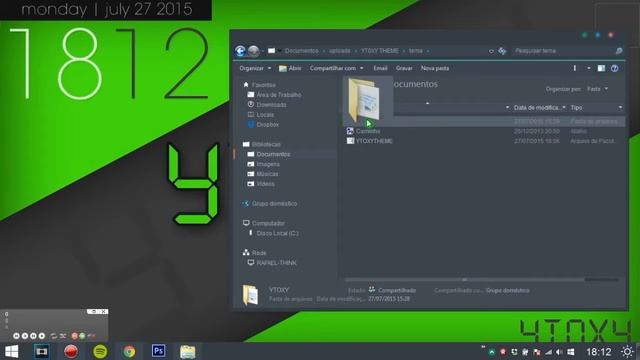The height and width of the screenshot is (360, 640).
Task: Close the media player widget
Action: coord(104,311)
